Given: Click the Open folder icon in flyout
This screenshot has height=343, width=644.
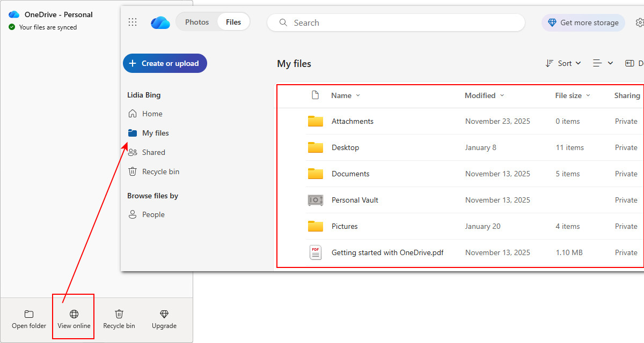Looking at the screenshot, I should pos(29,314).
